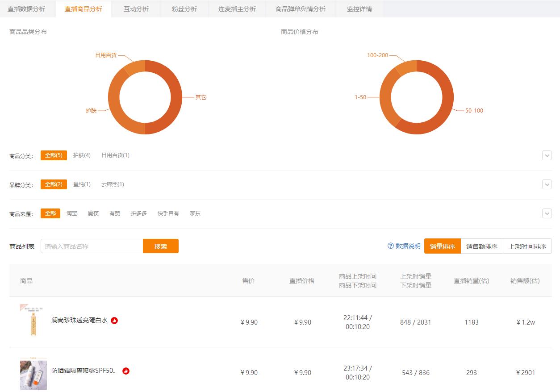Collapse the 商品来源 row chevron
Screen dimensions: 560x392
click(x=547, y=213)
